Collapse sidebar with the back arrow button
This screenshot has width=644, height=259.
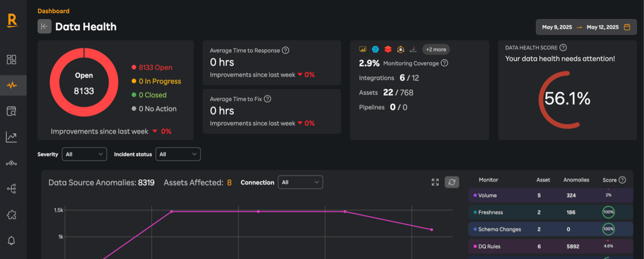coord(44,27)
